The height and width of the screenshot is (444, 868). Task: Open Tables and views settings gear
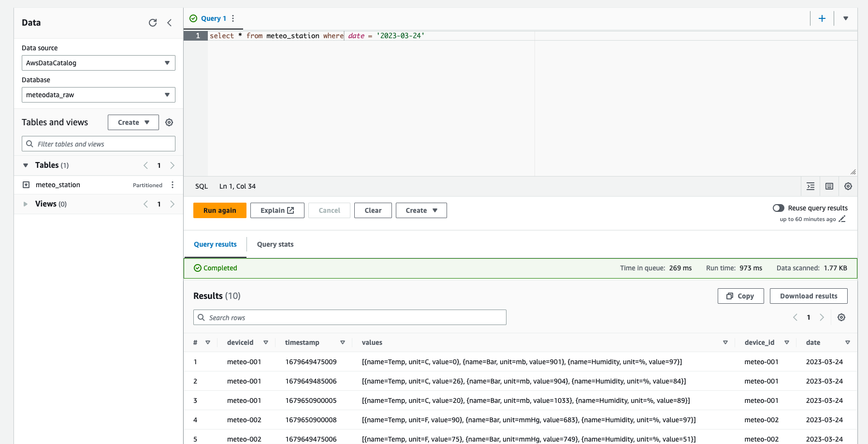(169, 122)
